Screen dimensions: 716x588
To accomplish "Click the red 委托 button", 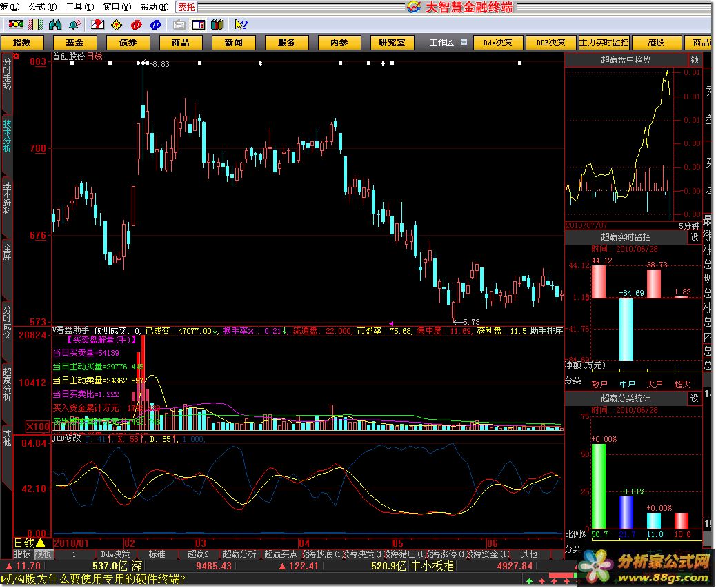I will coord(186,7).
